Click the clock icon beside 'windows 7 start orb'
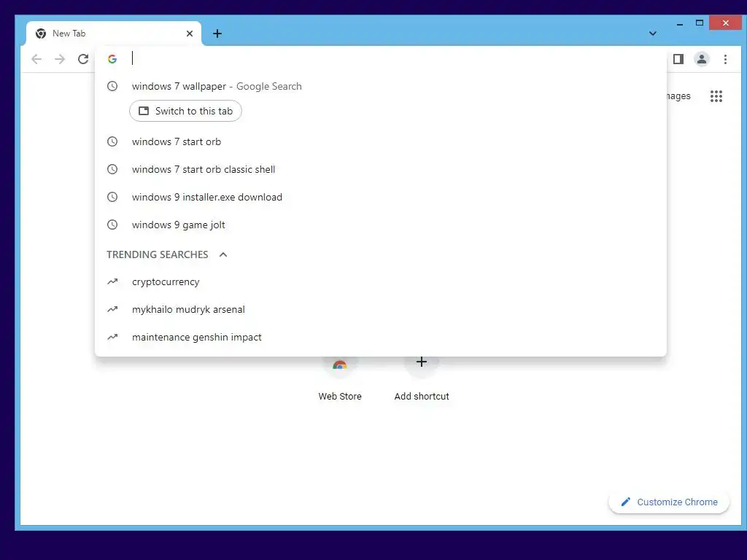747x560 pixels. tap(112, 141)
